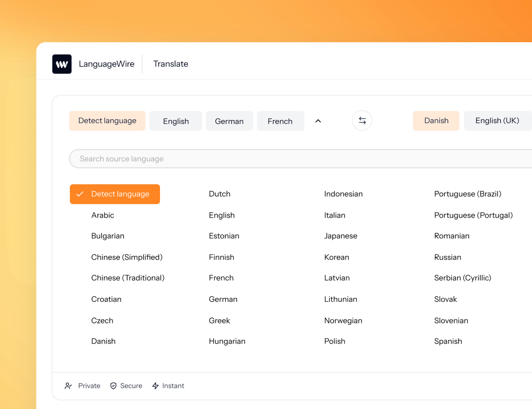Open the target language selector for Danish
The image size is (532, 409).
436,120
